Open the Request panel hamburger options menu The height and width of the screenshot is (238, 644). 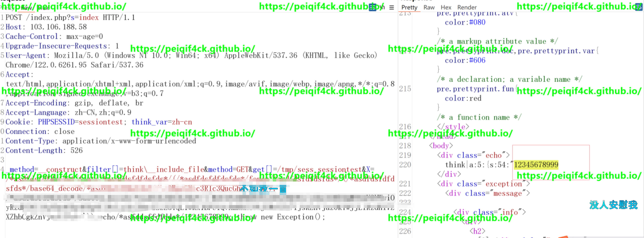click(x=392, y=8)
